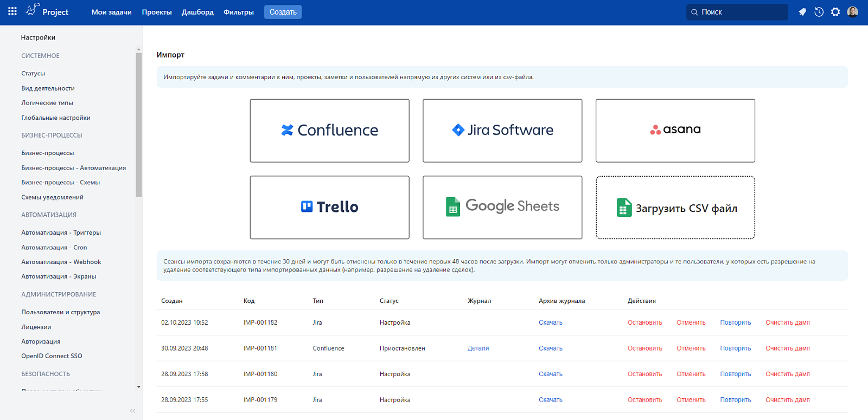Image resolution: width=868 pixels, height=420 pixels.
Task: Click Отменить for import IMP-001180
Action: click(x=691, y=374)
